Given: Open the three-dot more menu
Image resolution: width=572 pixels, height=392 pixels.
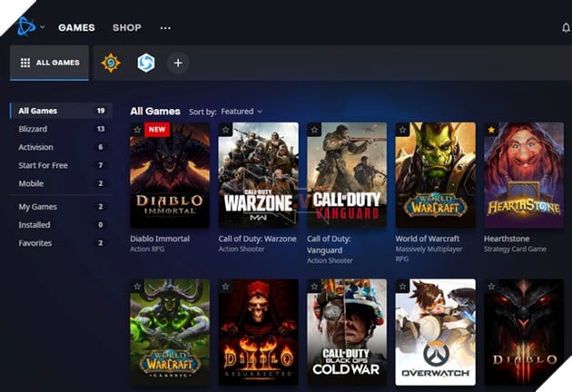Looking at the screenshot, I should pos(165,28).
